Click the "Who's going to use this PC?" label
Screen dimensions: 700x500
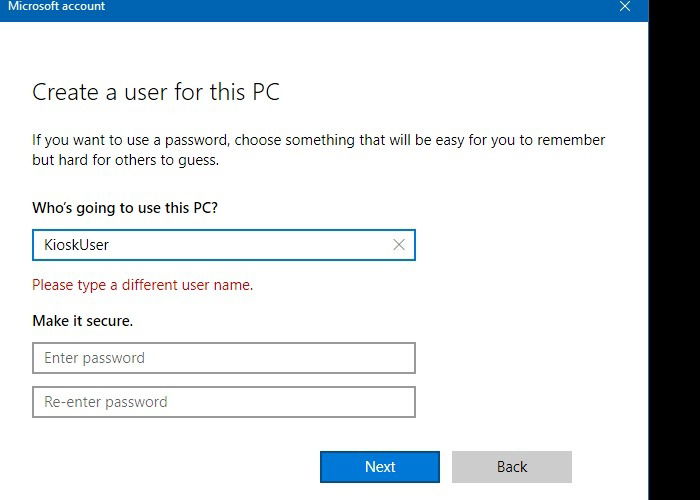pos(125,208)
